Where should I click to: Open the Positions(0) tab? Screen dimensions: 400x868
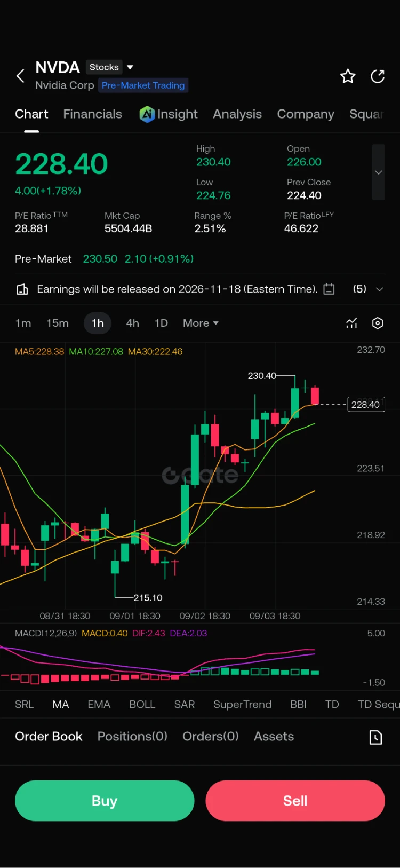click(x=132, y=737)
